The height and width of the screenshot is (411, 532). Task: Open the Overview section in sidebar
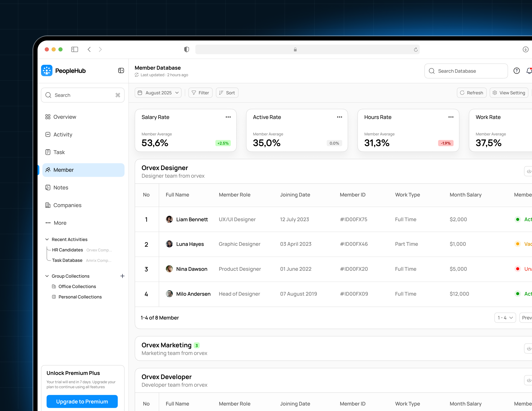(x=65, y=117)
